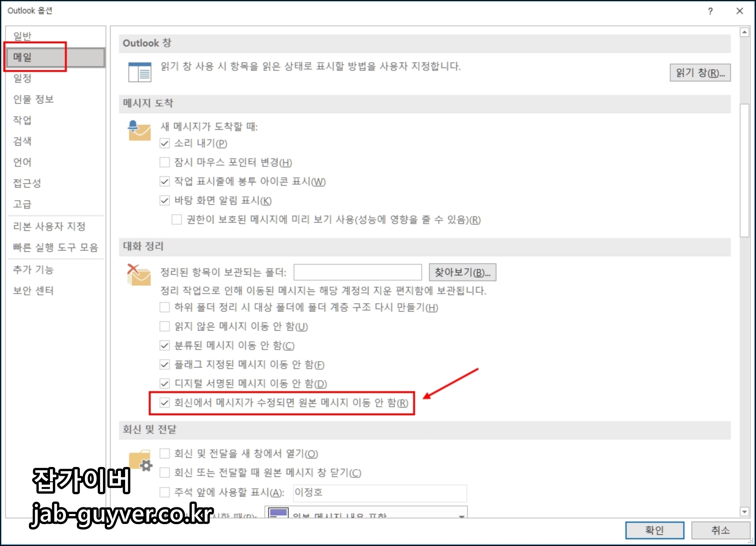Check 회신 또는 전달할 때 원본 메시지 창 닫기
The width and height of the screenshot is (756, 546).
(165, 473)
